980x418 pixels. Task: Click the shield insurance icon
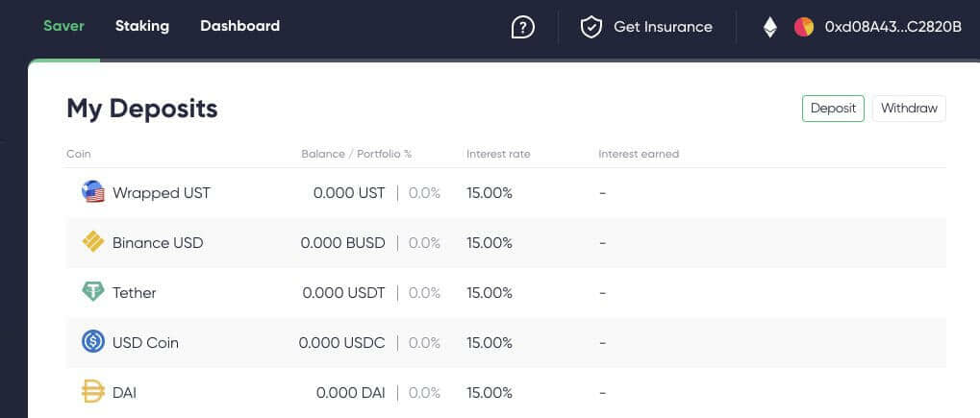coord(591,27)
